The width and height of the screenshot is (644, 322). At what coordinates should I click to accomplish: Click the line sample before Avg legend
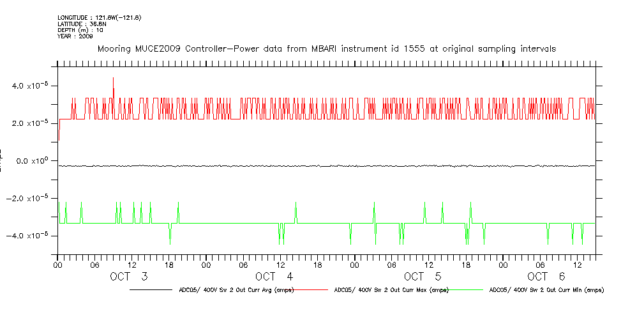click(153, 290)
